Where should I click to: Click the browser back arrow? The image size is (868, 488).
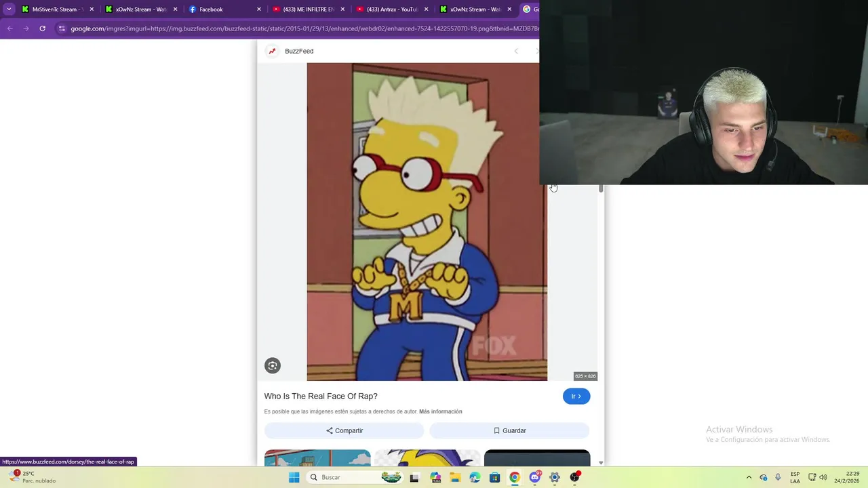[x=9, y=28]
